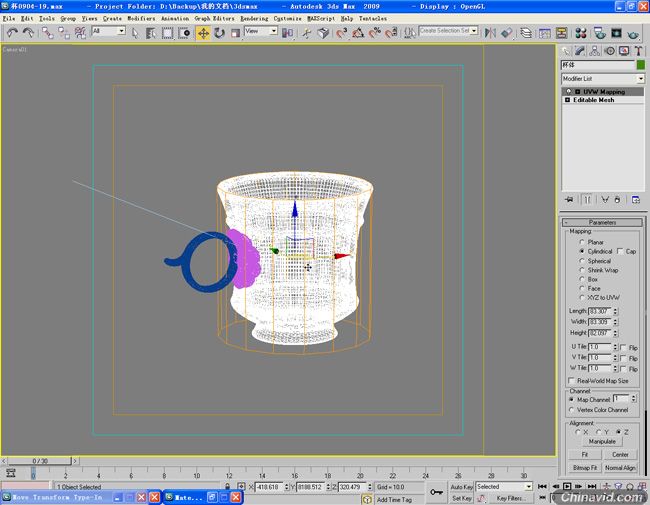Activate the Select Object arrow tool

click(135, 33)
